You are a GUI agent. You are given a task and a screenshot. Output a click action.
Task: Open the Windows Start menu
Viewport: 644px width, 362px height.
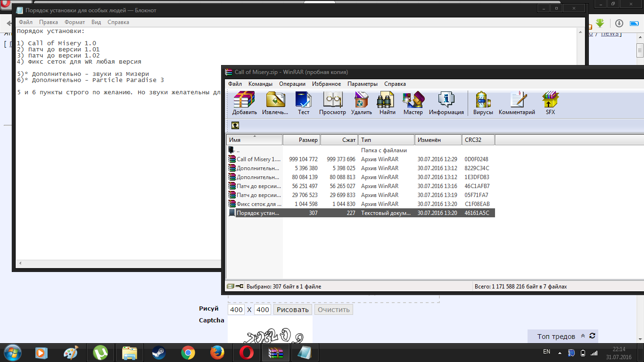click(x=12, y=353)
